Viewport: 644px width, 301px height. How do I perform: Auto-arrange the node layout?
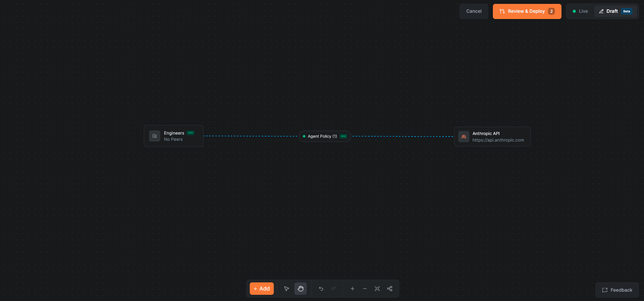pos(390,289)
